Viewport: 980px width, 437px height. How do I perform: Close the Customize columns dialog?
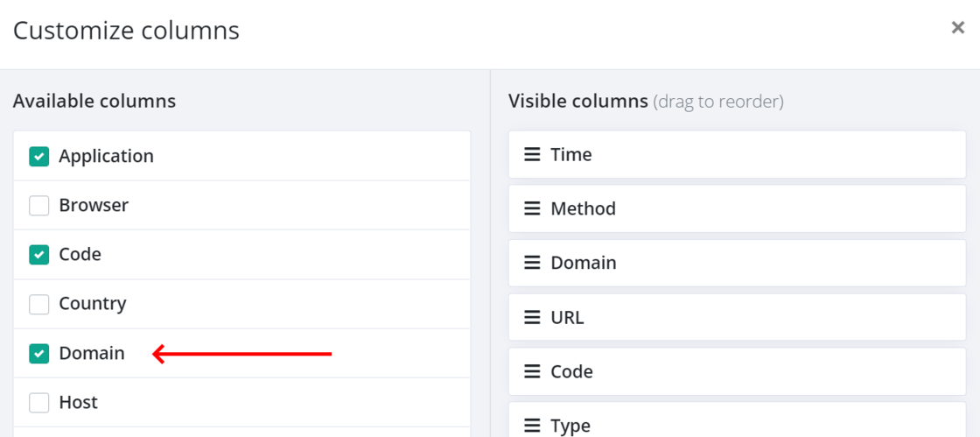tap(957, 27)
